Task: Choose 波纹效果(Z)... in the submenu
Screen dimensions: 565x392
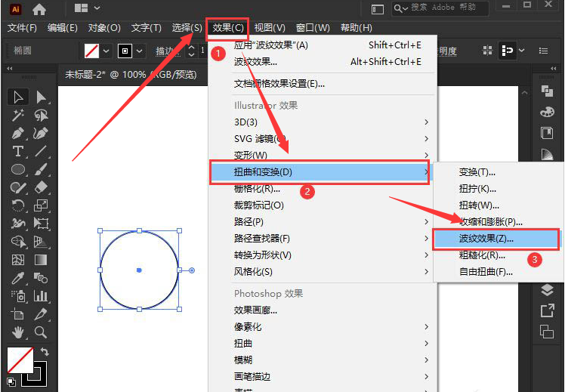Action: pyautogui.click(x=496, y=239)
